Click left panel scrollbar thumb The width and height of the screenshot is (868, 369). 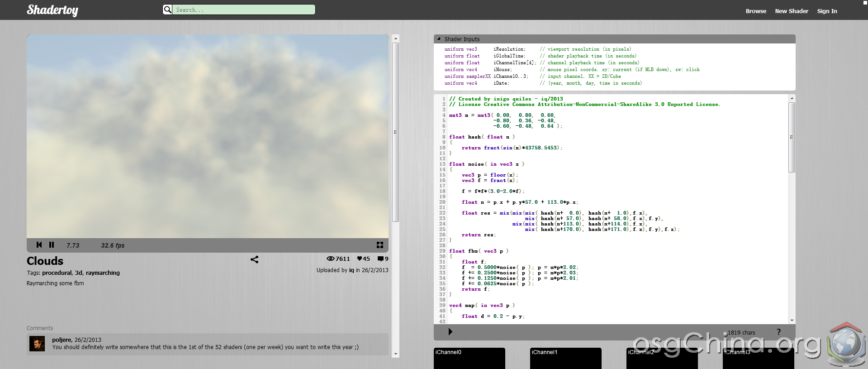(x=395, y=132)
